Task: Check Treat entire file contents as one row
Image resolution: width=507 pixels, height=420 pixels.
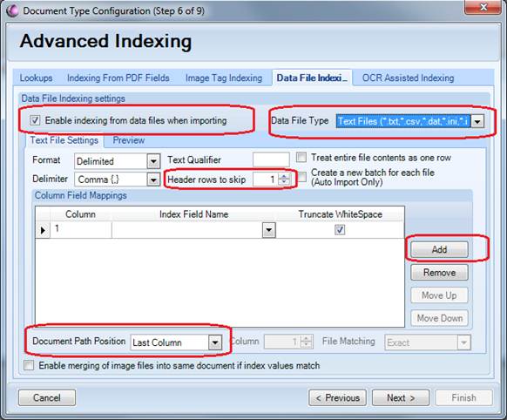Action: point(301,158)
